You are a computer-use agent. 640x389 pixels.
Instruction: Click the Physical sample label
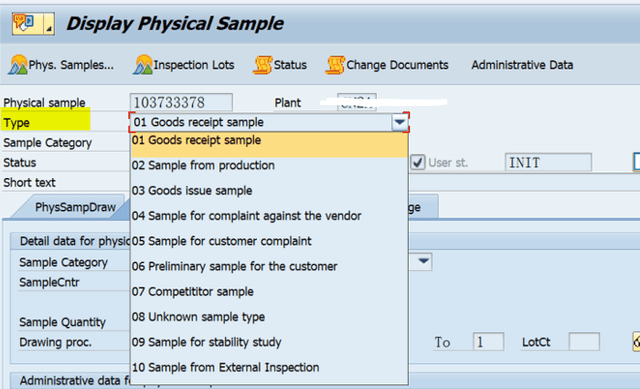click(44, 102)
